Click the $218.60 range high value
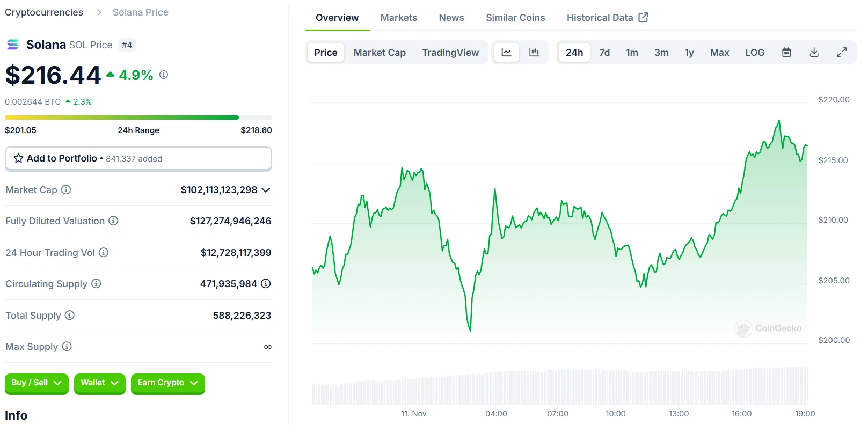868x425 pixels. (256, 130)
